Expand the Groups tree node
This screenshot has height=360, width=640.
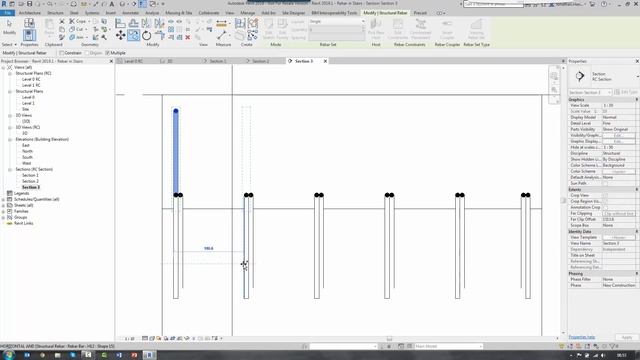4,218
